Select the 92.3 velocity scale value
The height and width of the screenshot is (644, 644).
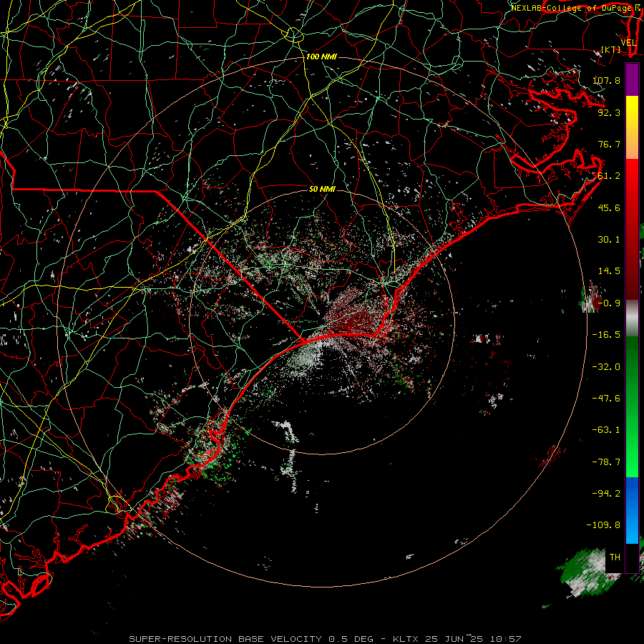point(609,112)
